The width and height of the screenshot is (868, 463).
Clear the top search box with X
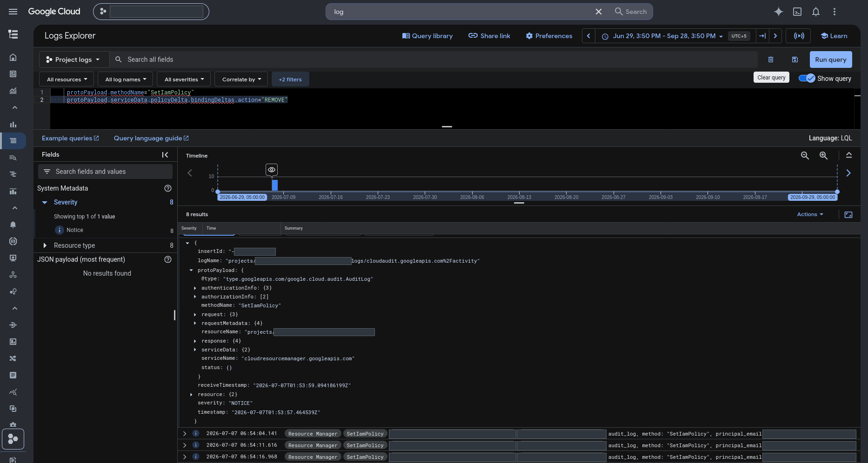click(599, 12)
